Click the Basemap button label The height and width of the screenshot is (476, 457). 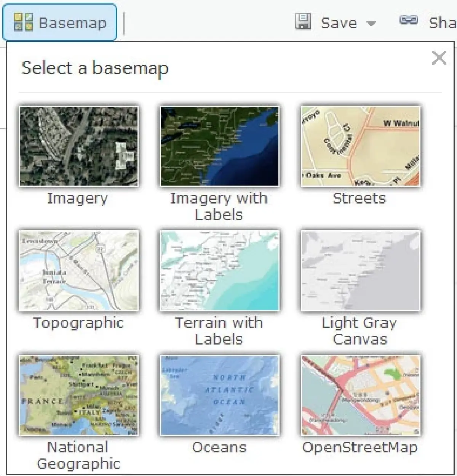(72, 22)
